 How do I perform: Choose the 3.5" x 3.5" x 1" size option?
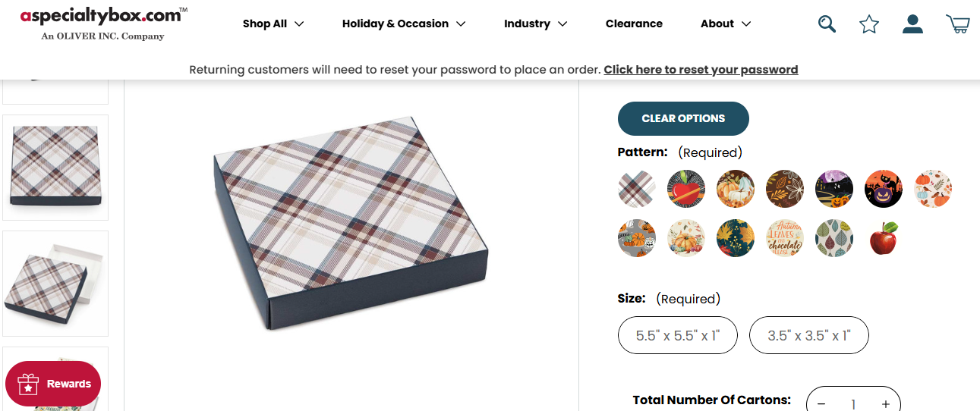click(x=808, y=335)
